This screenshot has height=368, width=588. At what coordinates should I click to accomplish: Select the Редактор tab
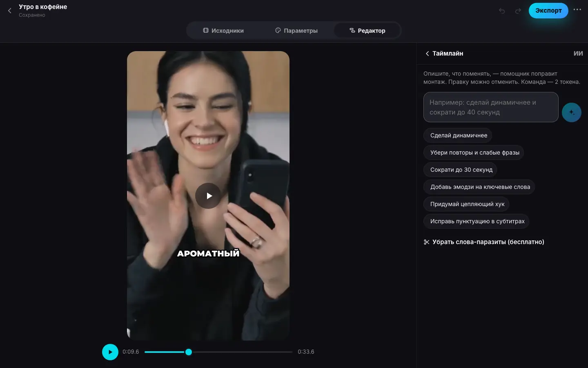pos(367,31)
